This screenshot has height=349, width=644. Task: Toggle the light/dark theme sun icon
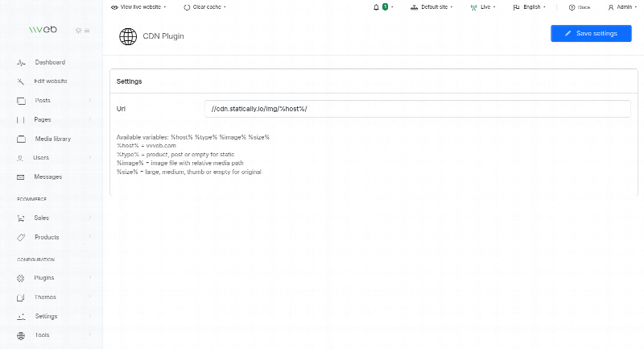[x=78, y=31]
